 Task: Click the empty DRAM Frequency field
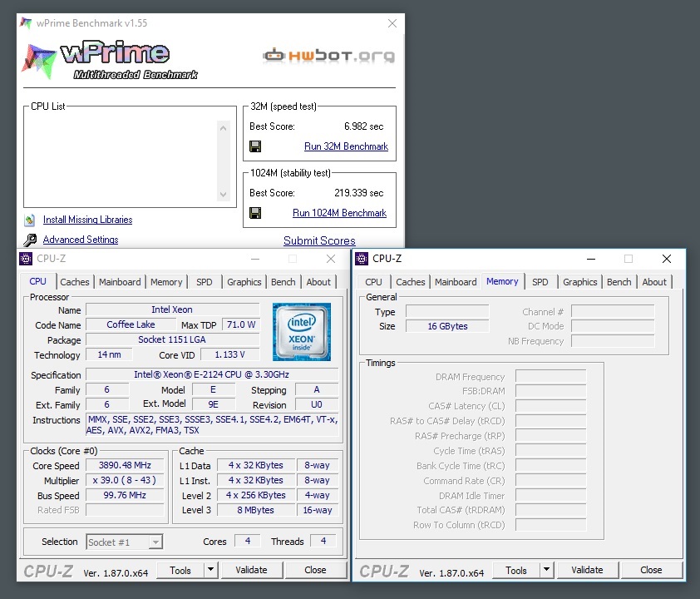[550, 376]
